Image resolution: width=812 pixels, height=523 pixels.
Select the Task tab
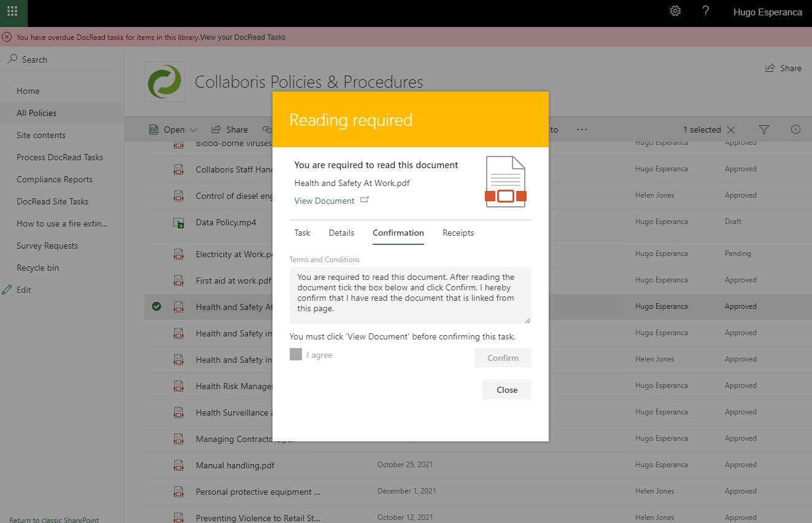coord(302,233)
